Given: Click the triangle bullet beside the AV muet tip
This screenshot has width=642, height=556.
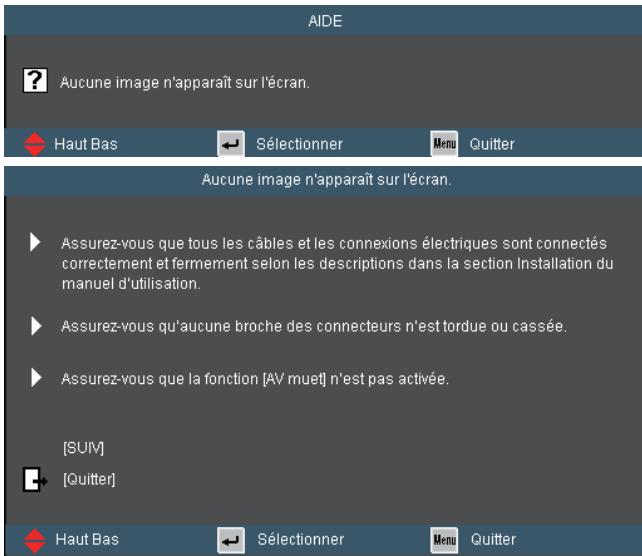Looking at the screenshot, I should tap(36, 377).
